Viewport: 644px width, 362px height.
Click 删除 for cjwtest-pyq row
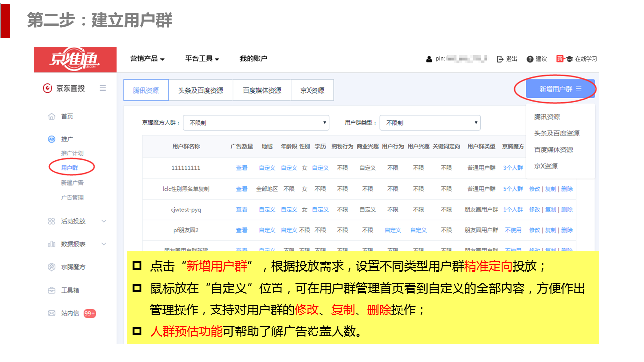(567, 210)
